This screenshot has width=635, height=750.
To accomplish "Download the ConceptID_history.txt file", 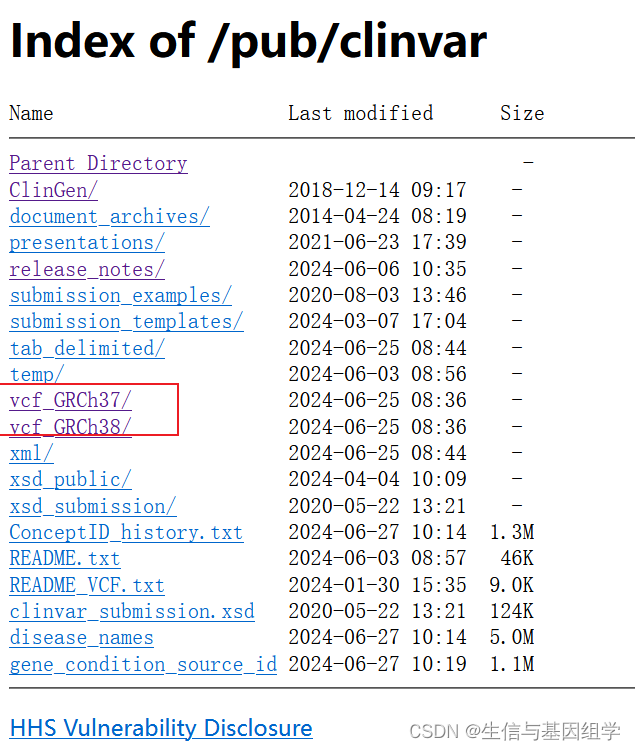I will click(x=126, y=533).
